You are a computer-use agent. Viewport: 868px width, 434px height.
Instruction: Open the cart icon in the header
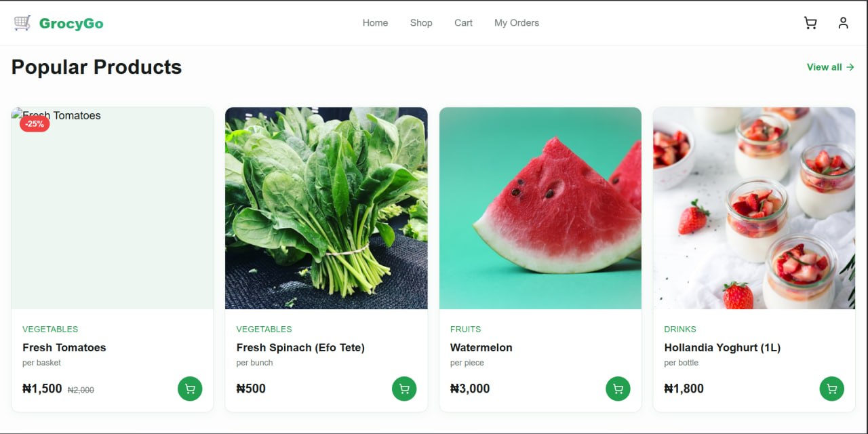tap(810, 23)
